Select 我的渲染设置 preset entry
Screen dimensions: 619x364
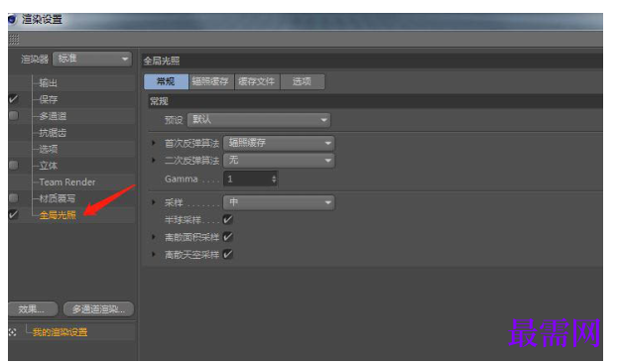60,332
